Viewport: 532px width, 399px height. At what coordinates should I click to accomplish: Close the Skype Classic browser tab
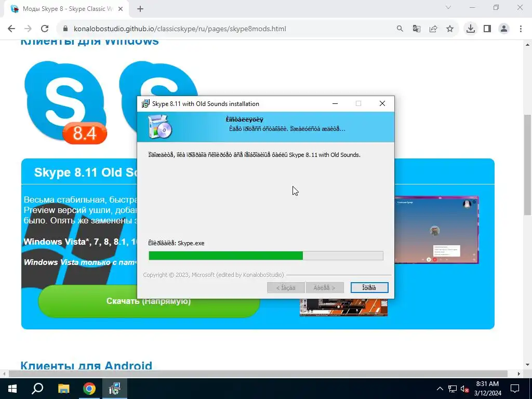pos(121,9)
